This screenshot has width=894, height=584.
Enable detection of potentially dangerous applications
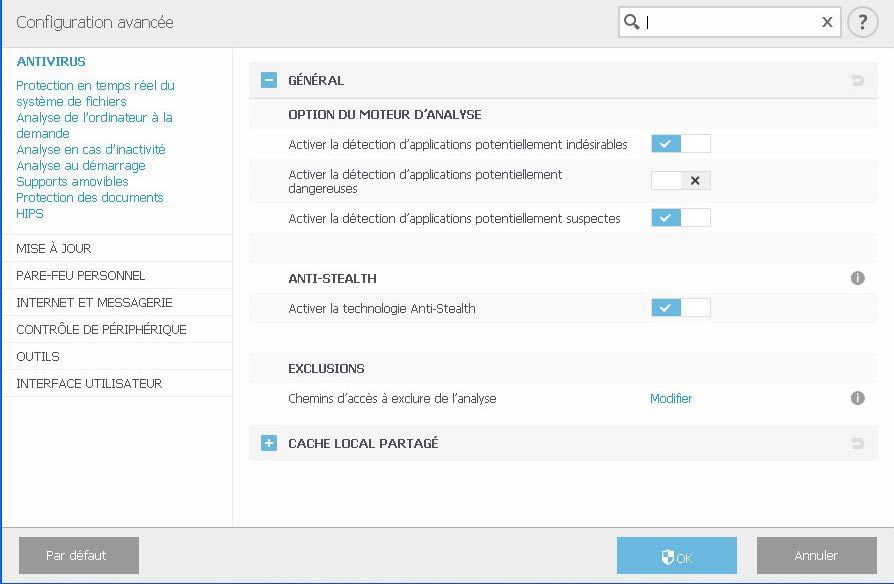coord(680,181)
